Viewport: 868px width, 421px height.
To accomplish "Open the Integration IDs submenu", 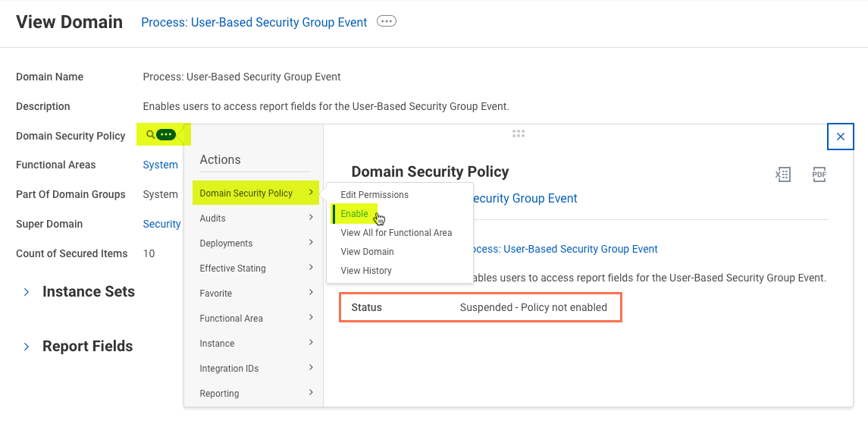I will click(x=255, y=369).
